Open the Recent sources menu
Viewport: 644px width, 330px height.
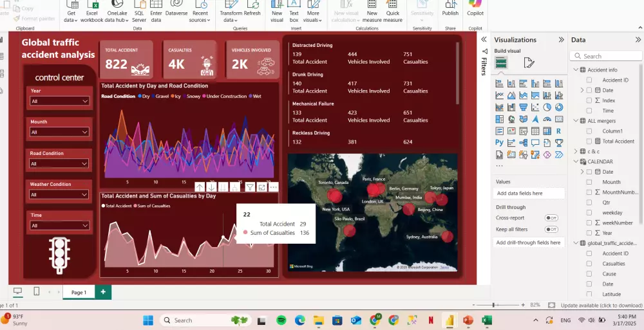(x=200, y=11)
